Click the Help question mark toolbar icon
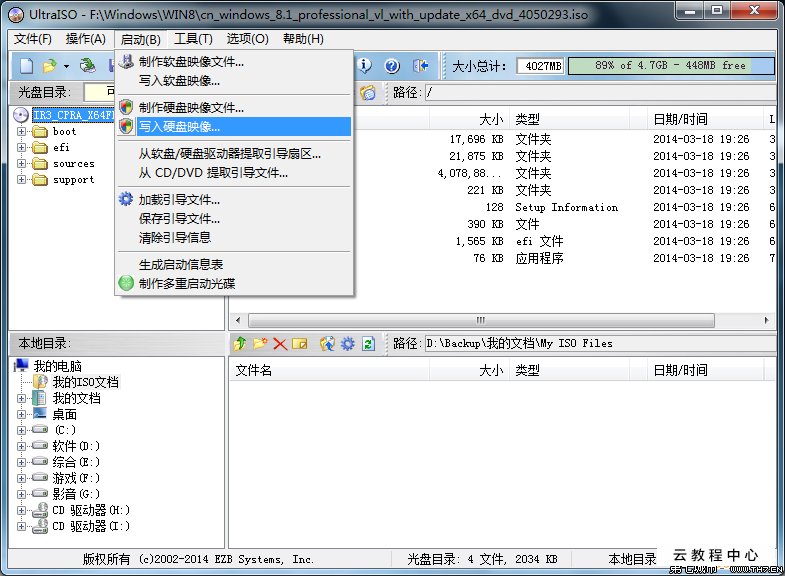Viewport: 785px width, 576px height. pyautogui.click(x=392, y=66)
